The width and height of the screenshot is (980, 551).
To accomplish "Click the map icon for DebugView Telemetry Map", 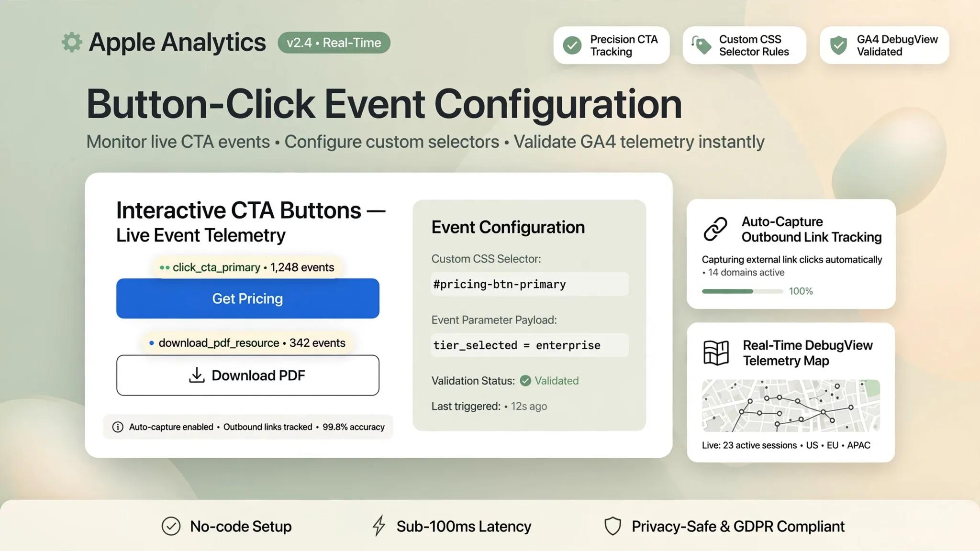I will [716, 353].
